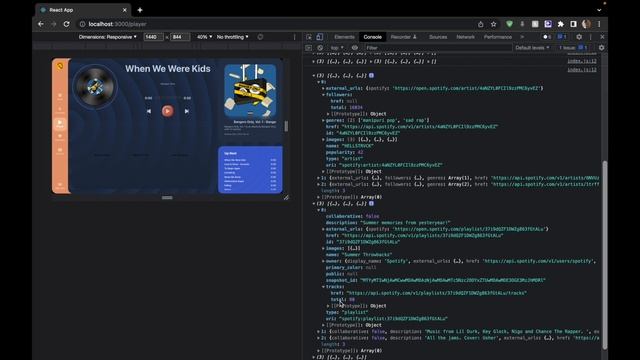Open the Dimensions: Responsive dropdown
640x360 pixels.
click(108, 37)
